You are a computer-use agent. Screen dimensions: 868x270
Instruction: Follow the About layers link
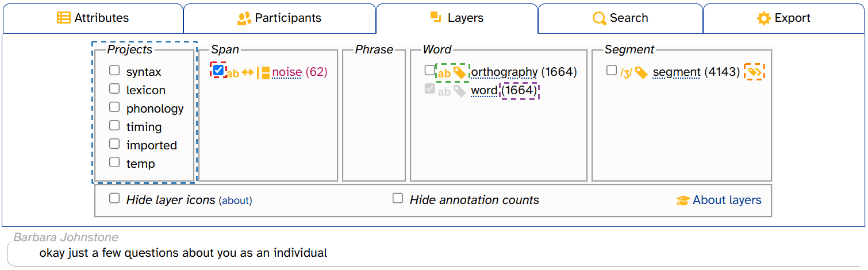click(727, 200)
